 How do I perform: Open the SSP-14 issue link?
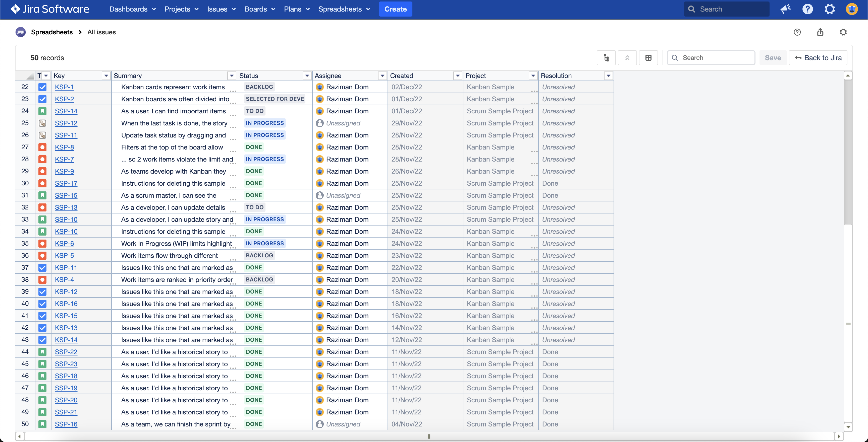click(x=66, y=111)
